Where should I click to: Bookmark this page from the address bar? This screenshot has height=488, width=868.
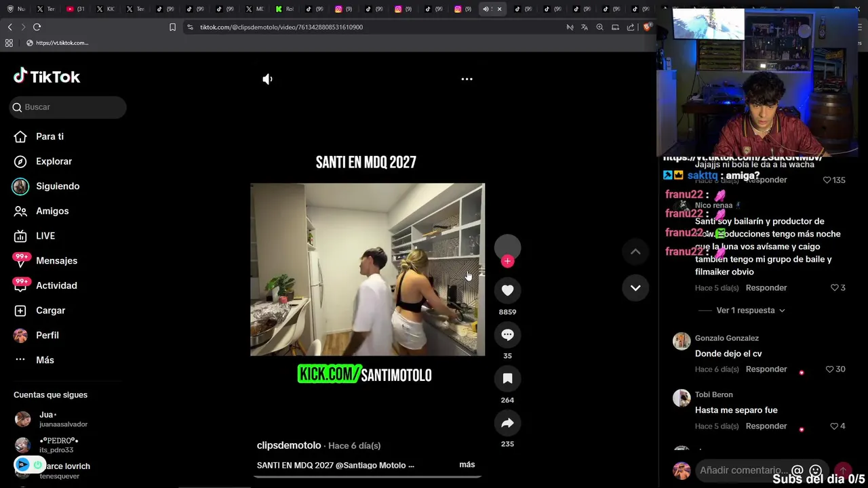pyautogui.click(x=172, y=27)
